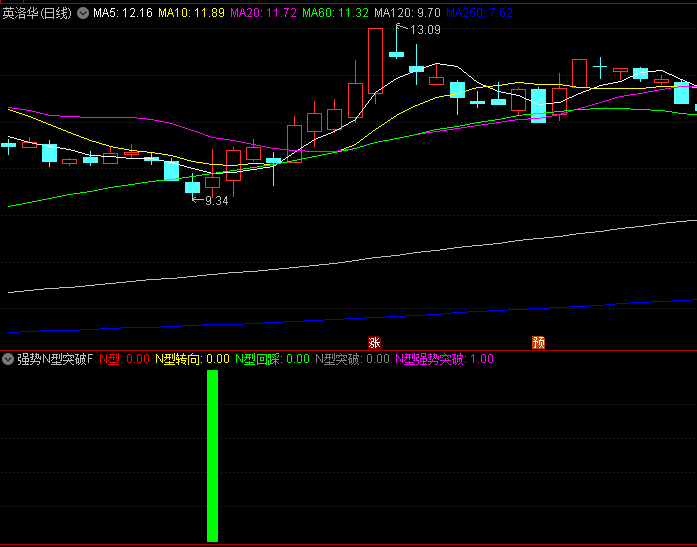Expand the main chart indicator dropdown arrow
This screenshot has height=547, width=697.
[83, 13]
